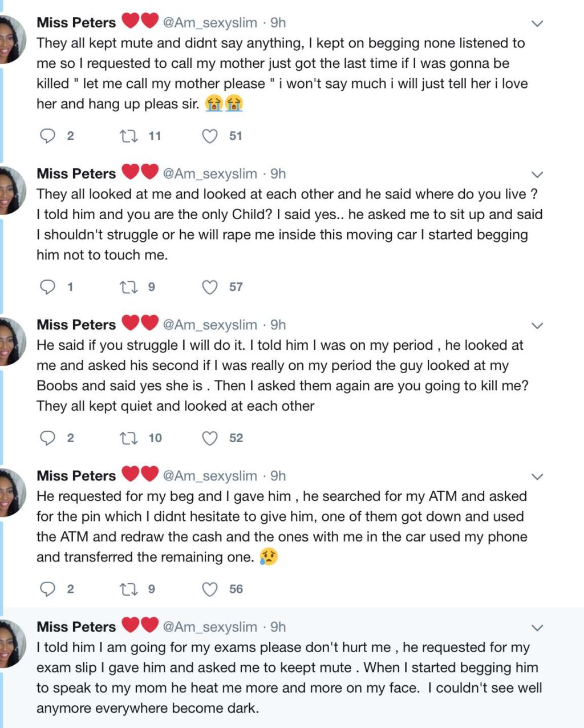Retweet the tweet asking where do you live
The image size is (584, 728).
[x=128, y=287]
